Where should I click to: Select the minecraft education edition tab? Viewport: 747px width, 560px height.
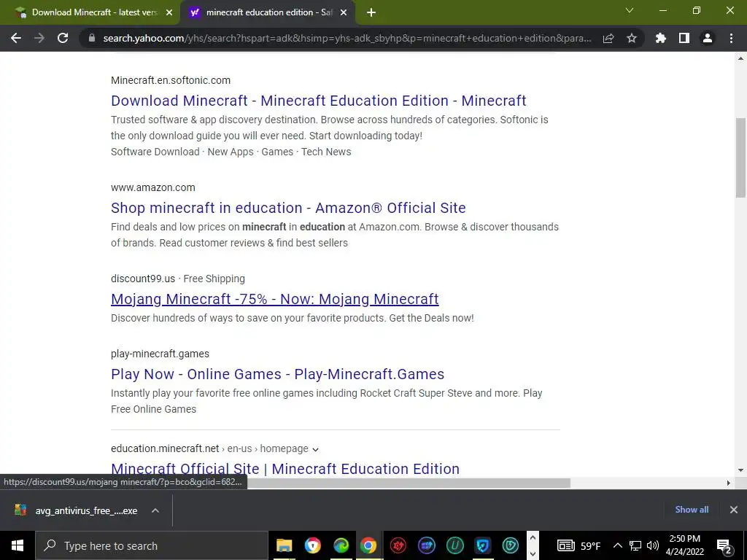[x=268, y=12]
